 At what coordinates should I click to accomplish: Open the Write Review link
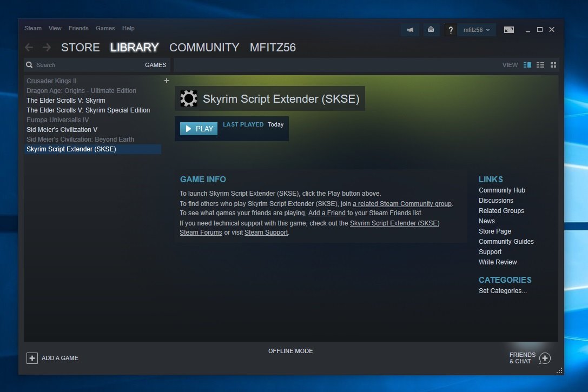(498, 262)
